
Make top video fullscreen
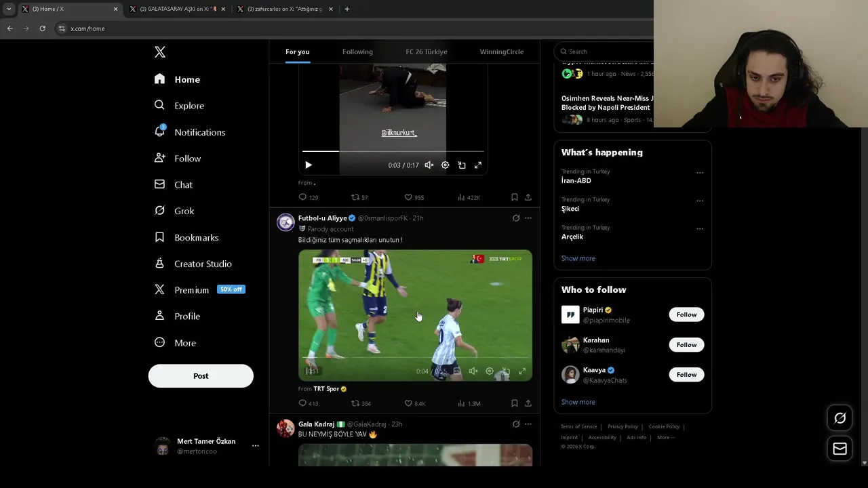(x=478, y=165)
